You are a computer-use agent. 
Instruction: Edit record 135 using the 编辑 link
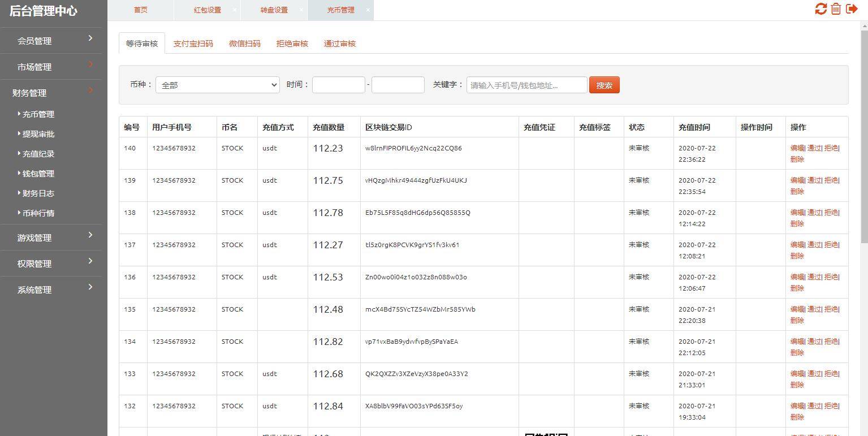click(x=797, y=309)
